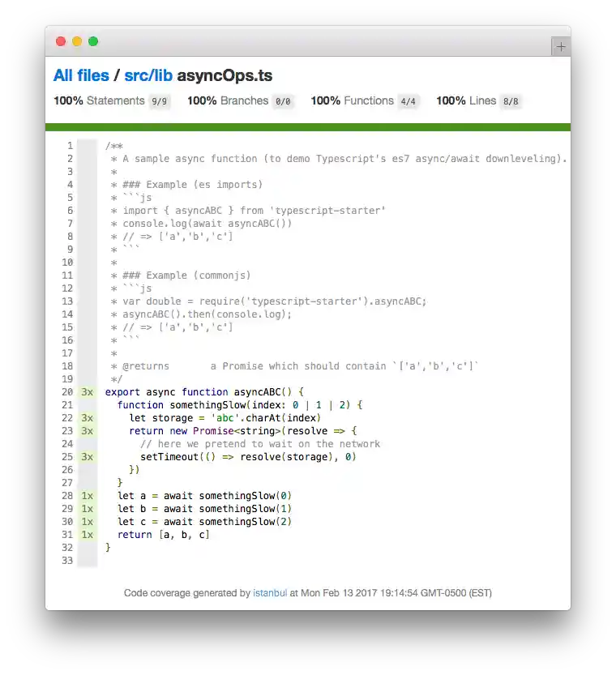Click the 100% Branches label
The width and height of the screenshot is (616, 675).
click(228, 100)
